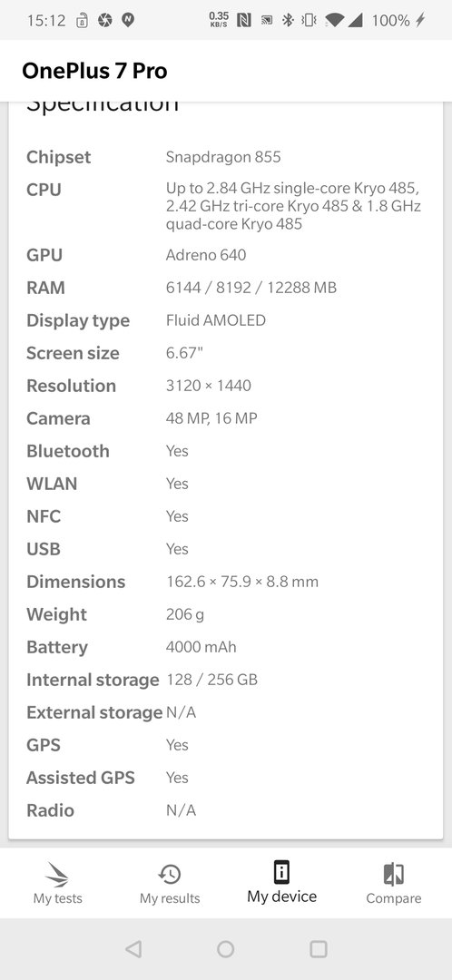The width and height of the screenshot is (452, 980).
Task: Tap the Android home circle button
Action: click(226, 949)
